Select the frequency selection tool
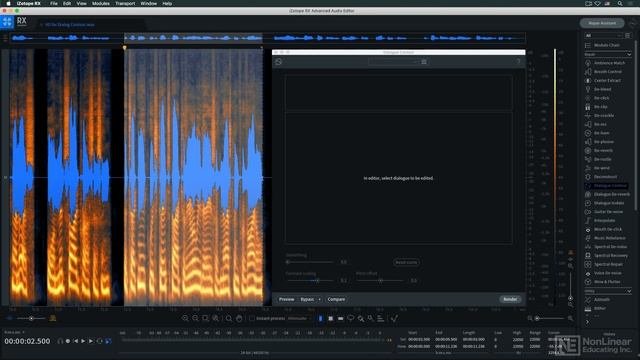This screenshot has height=360, width=640. 340,318
